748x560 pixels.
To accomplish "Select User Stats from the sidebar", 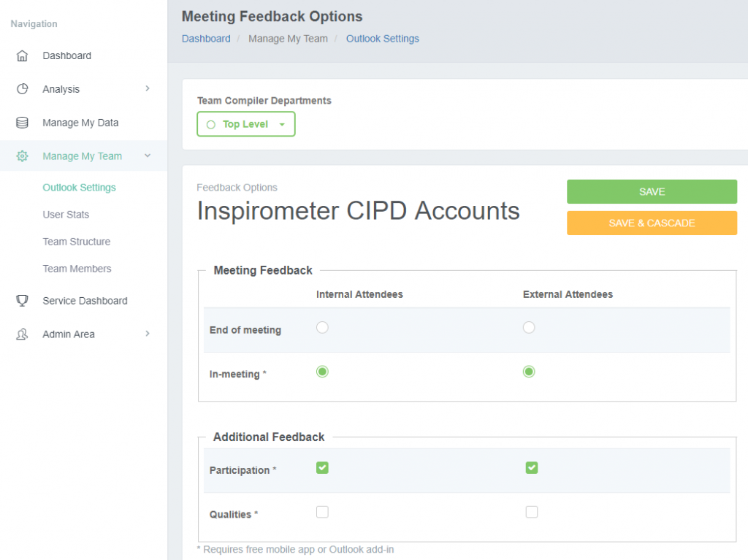I will (67, 214).
